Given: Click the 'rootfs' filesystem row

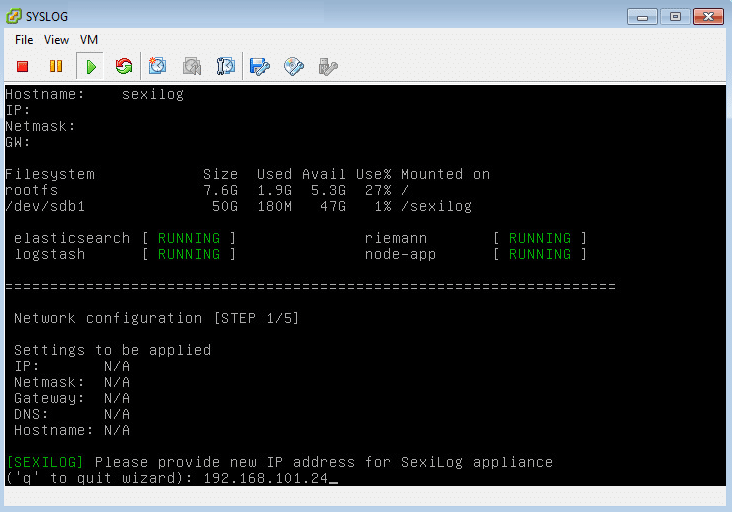Looking at the screenshot, I should tap(207, 190).
